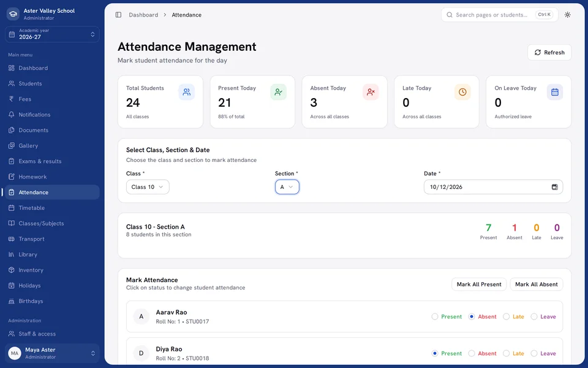
Task: Mark Diya Rao as Late
Action: click(507, 353)
